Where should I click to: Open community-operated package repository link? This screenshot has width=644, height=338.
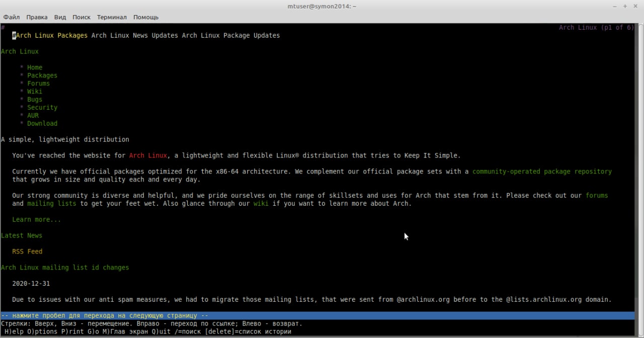click(x=542, y=172)
